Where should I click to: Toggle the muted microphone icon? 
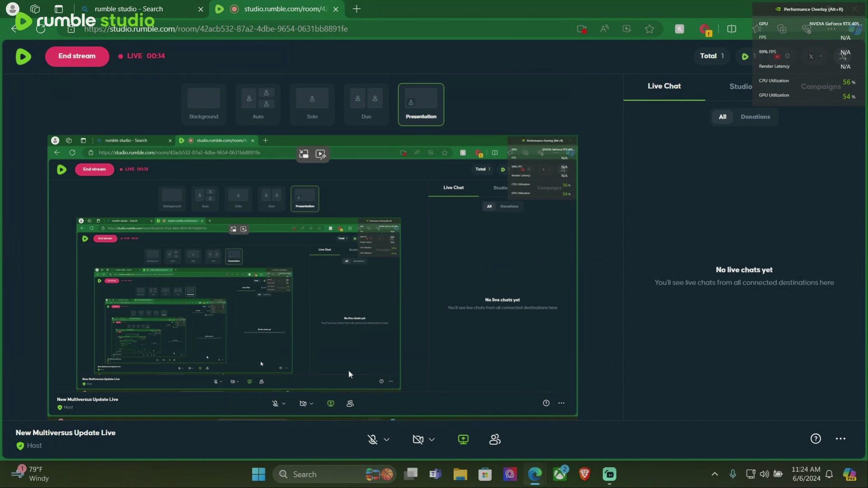point(373,439)
